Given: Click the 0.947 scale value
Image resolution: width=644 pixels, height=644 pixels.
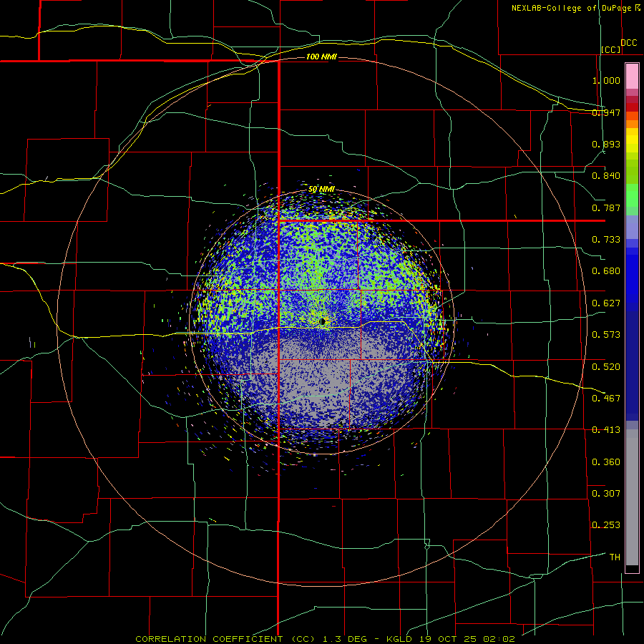Looking at the screenshot, I should pyautogui.click(x=606, y=112).
